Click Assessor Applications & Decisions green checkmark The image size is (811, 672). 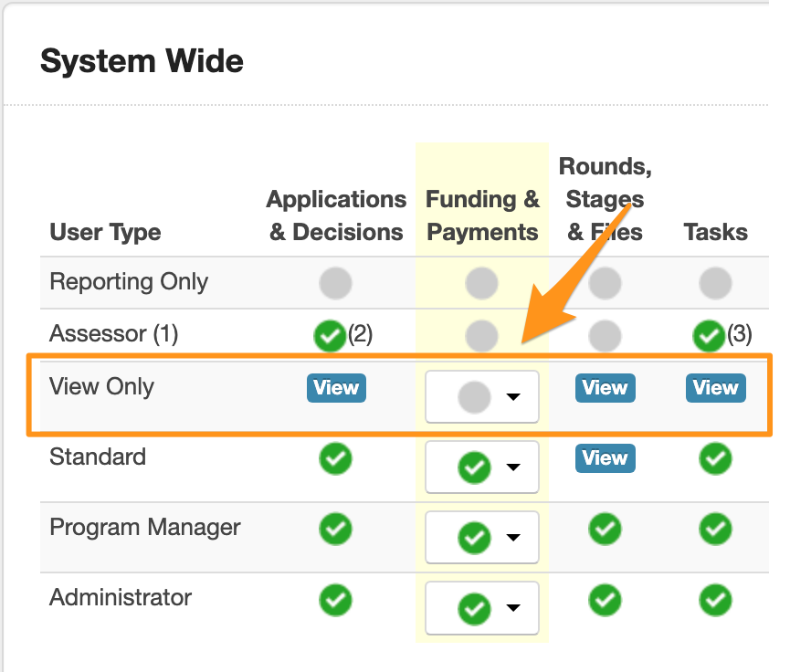click(x=329, y=336)
